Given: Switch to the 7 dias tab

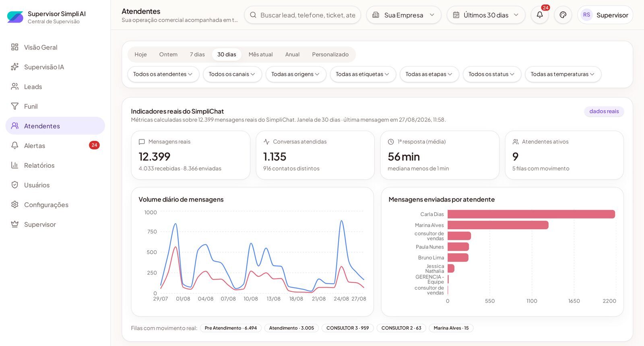Looking at the screenshot, I should tap(197, 55).
